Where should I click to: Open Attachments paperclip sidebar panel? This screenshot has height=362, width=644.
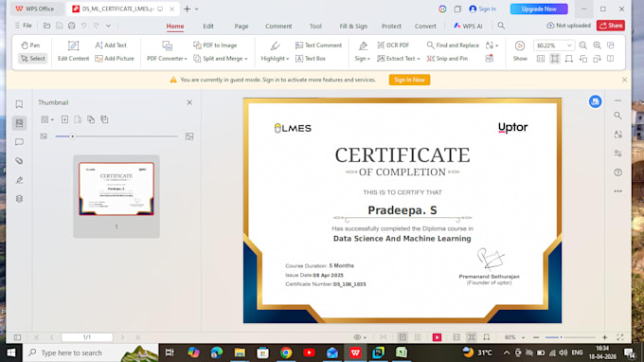[x=19, y=161]
